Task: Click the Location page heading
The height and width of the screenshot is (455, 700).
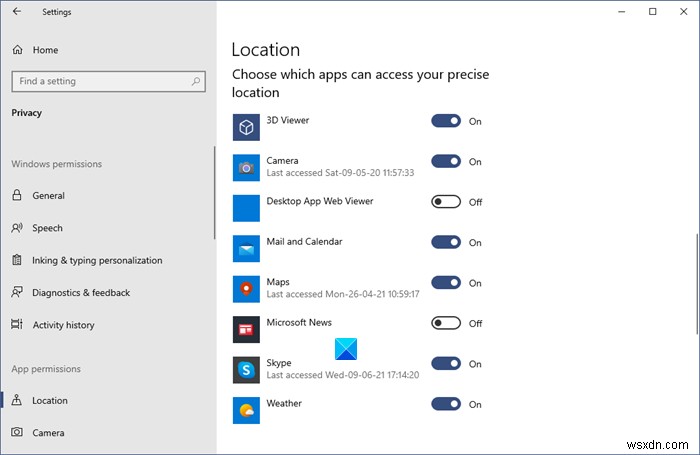Action: pyautogui.click(x=266, y=49)
